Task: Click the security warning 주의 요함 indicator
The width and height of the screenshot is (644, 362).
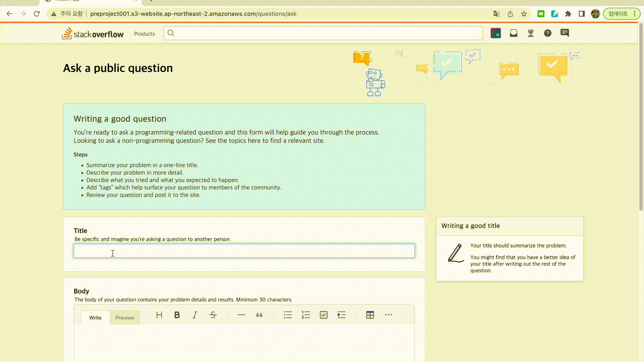Action: point(67,14)
